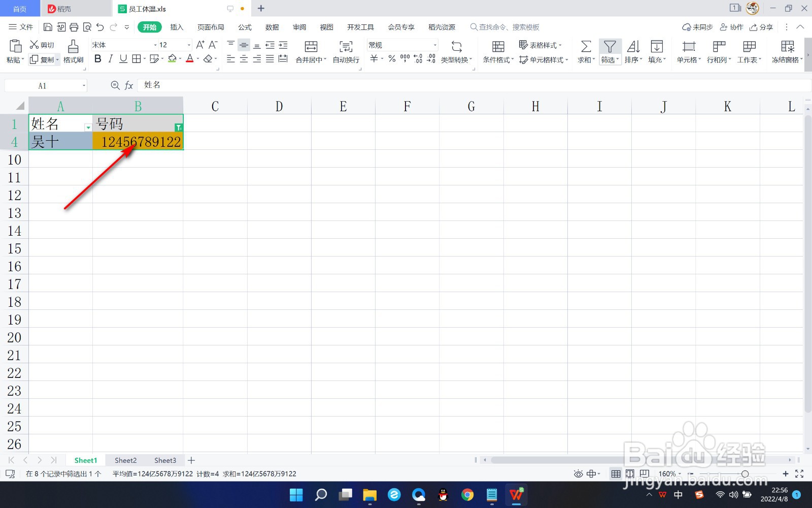Open active filter dropdown on 号码 header
This screenshot has height=508, width=812.
point(179,128)
